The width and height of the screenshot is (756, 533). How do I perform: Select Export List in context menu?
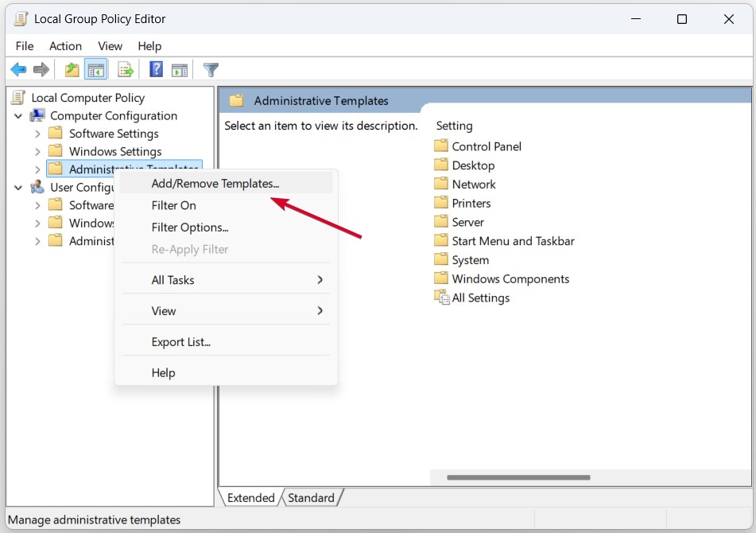[226, 341]
